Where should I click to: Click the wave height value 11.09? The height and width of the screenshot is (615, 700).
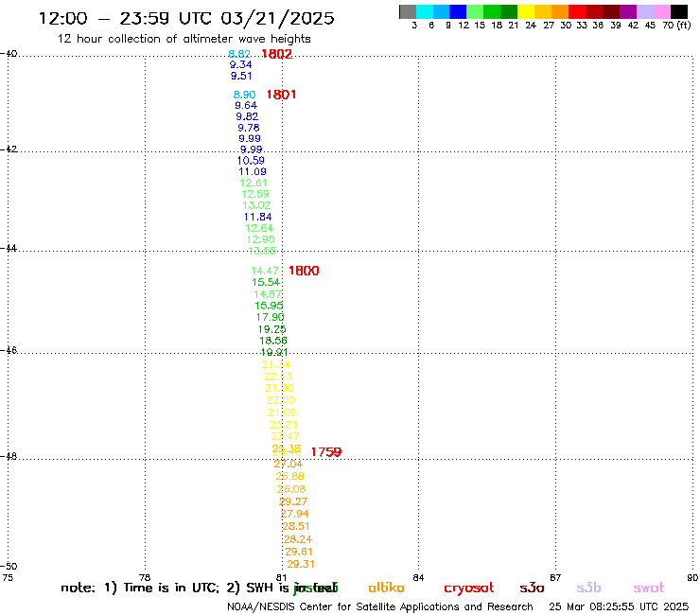253,171
